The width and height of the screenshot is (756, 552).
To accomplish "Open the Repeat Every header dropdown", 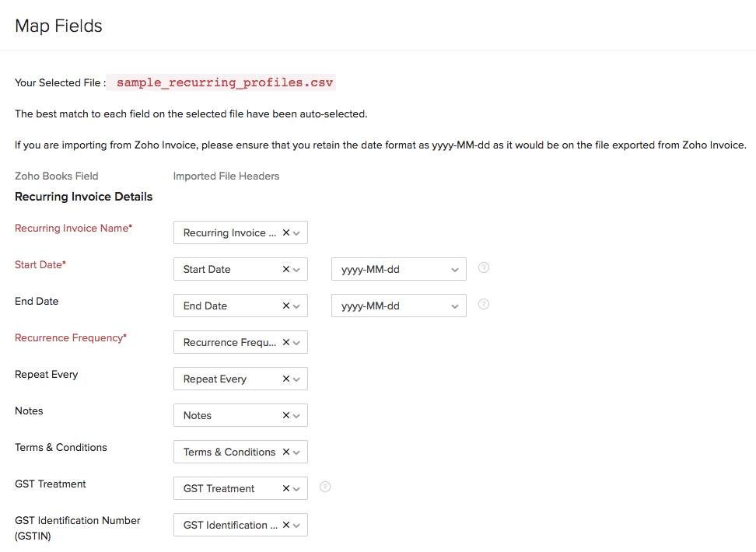I will [x=296, y=379].
